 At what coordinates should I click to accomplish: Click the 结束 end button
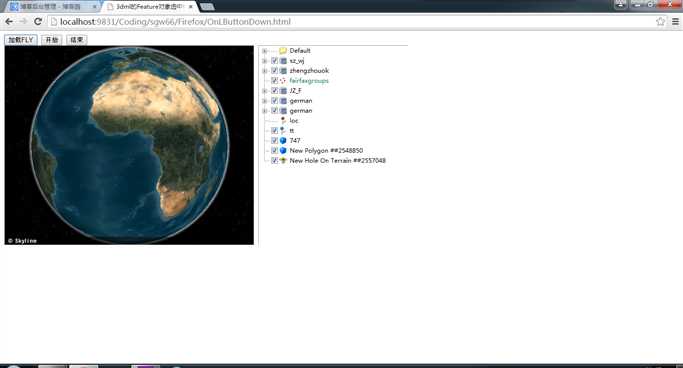coord(77,40)
